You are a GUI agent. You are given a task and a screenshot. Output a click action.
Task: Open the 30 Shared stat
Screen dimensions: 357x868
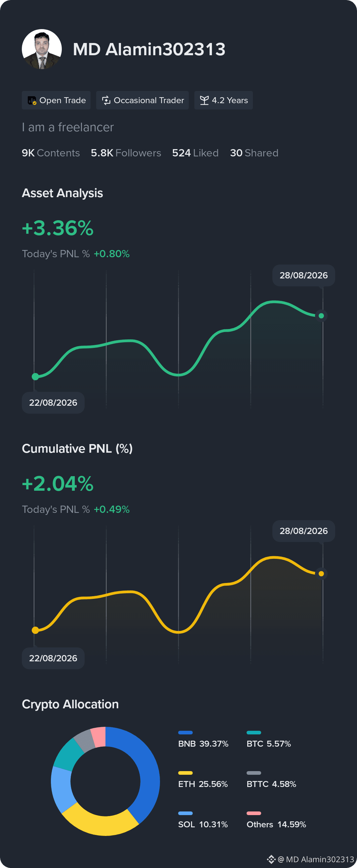pos(254,153)
